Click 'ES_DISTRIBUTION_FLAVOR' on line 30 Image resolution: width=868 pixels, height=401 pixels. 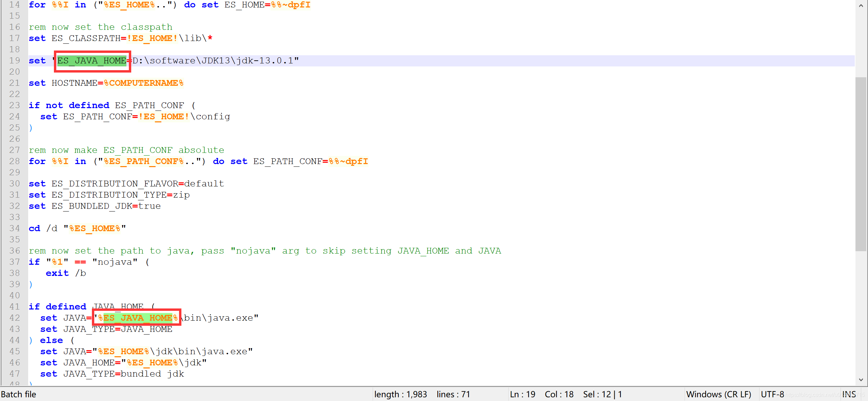(115, 184)
